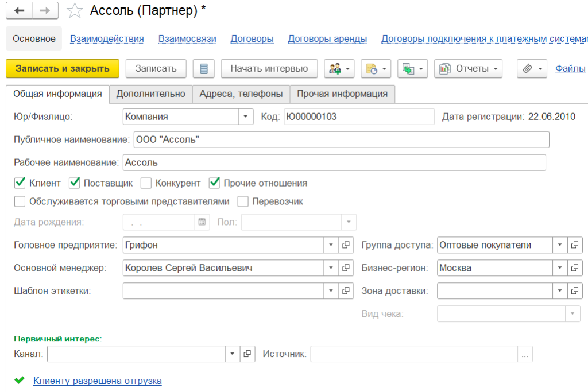
Task: Expand the Группа доступа dropdown
Action: 560,245
